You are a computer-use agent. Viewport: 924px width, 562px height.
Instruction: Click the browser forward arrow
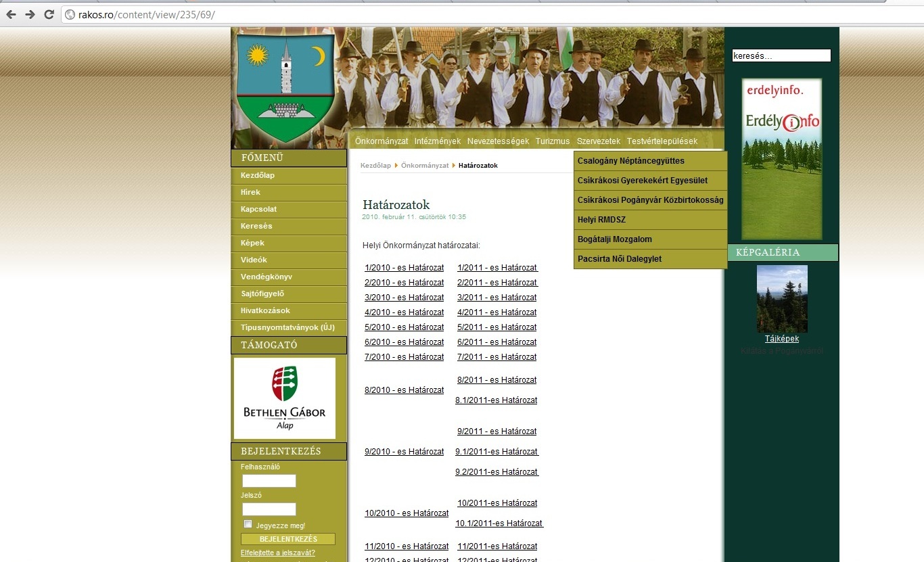click(30, 14)
